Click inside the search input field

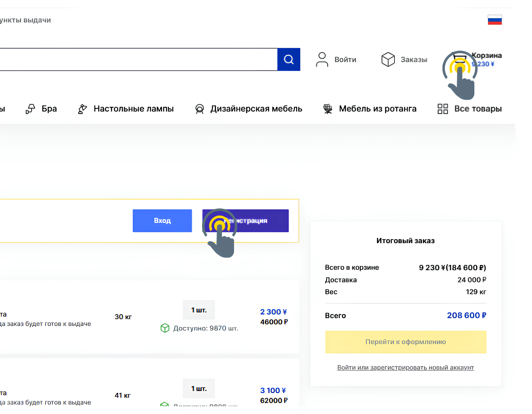138,60
